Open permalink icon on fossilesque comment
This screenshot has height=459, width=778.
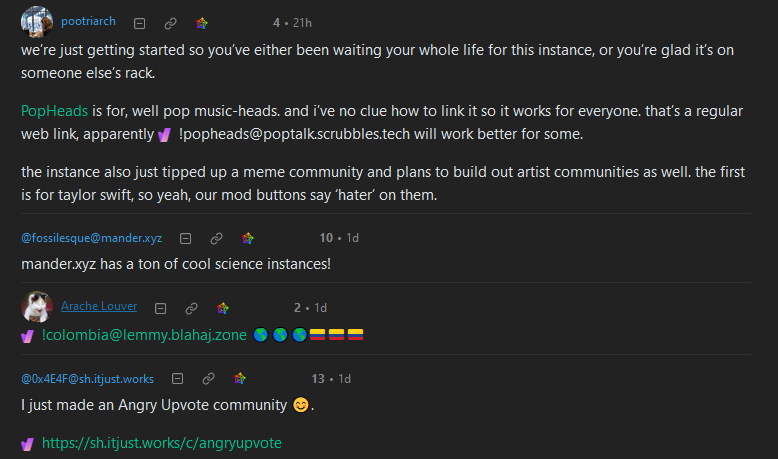(216, 239)
